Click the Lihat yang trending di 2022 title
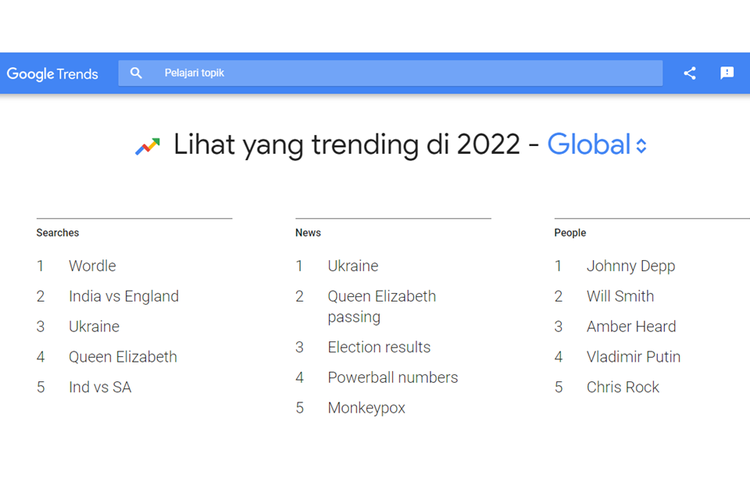This screenshot has height=500, width=750. point(346,144)
